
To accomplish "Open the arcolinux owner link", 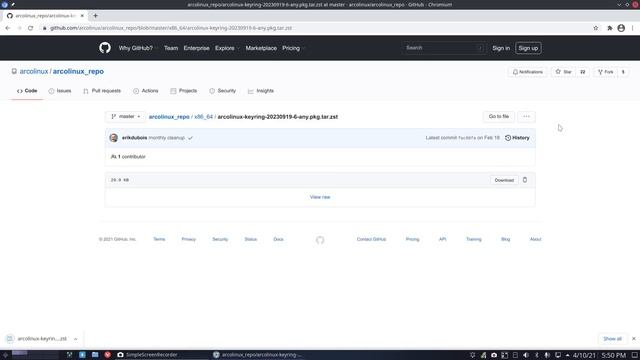I will [x=34, y=71].
